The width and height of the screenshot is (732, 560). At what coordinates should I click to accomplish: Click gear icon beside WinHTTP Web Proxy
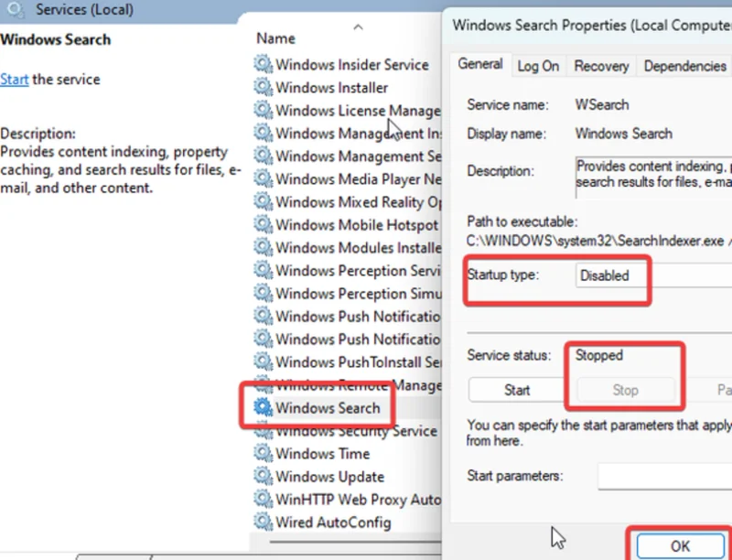[263, 499]
